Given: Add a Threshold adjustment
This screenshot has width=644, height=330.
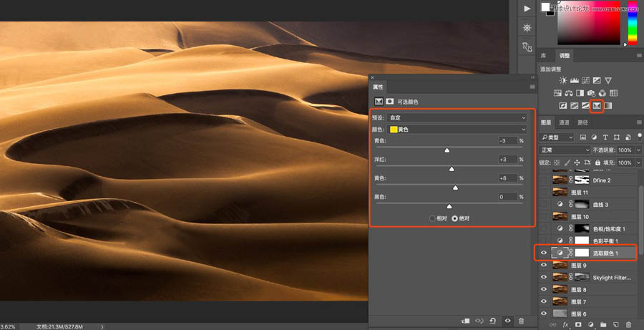Looking at the screenshot, I should point(585,106).
